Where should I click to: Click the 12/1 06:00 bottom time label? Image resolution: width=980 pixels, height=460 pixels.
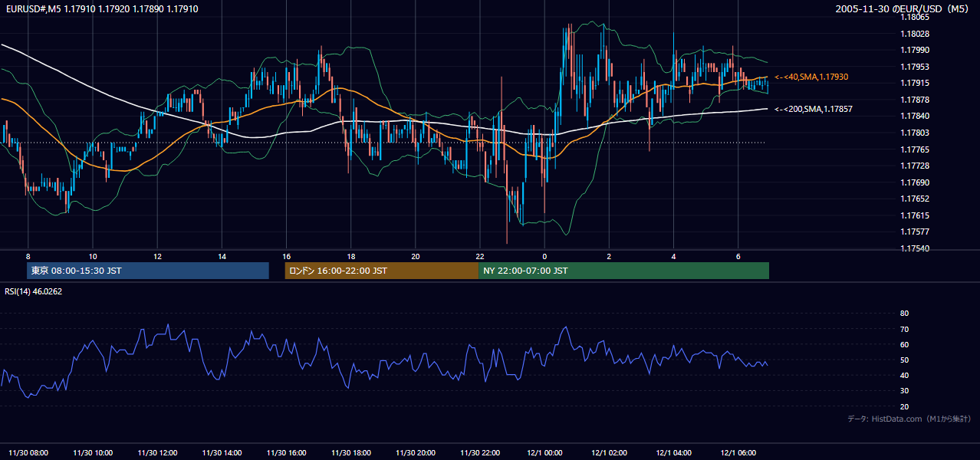pyautogui.click(x=738, y=453)
